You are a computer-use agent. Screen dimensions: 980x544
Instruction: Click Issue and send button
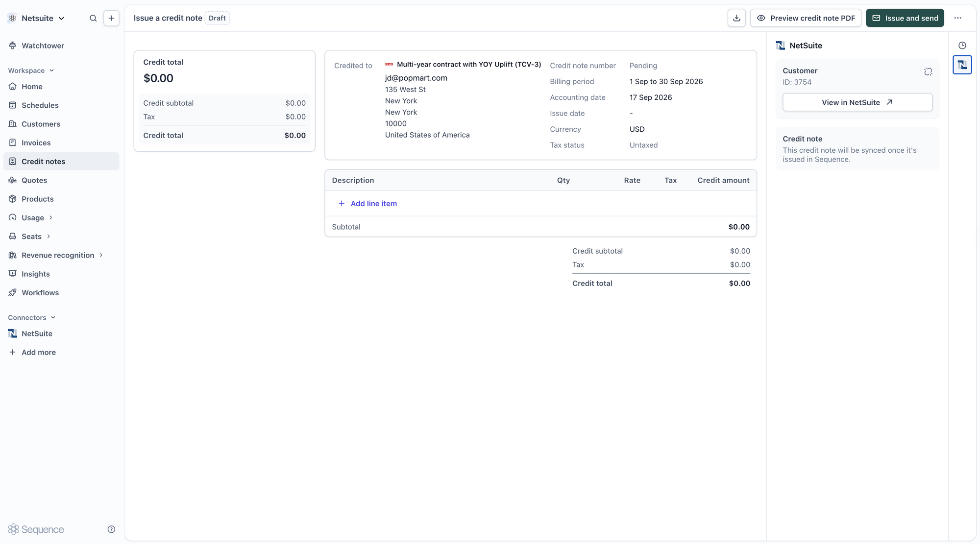point(905,18)
